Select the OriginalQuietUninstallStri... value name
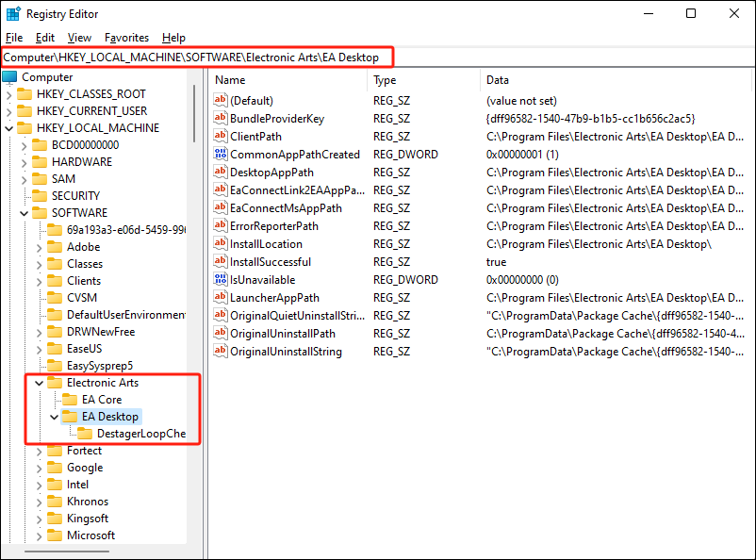756x560 pixels. pyautogui.click(x=297, y=316)
